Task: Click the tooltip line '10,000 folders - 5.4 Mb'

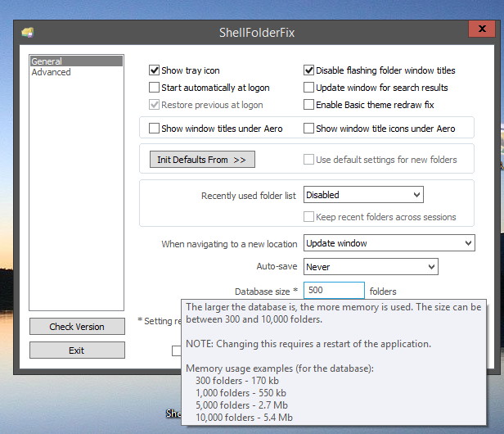Action: point(245,418)
